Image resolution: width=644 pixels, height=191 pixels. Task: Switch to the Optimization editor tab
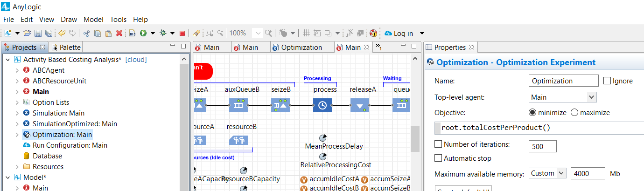pyautogui.click(x=297, y=47)
